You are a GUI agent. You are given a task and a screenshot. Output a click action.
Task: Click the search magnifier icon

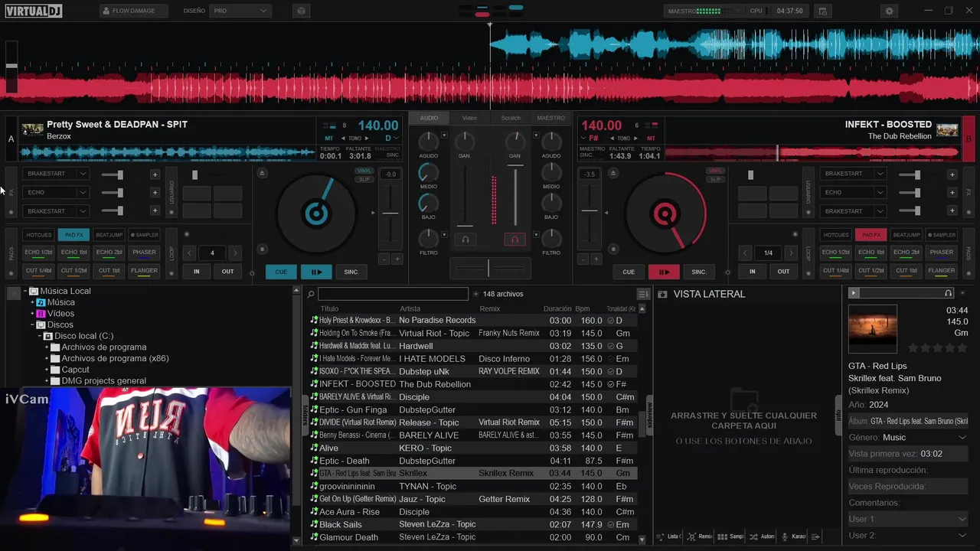(311, 294)
